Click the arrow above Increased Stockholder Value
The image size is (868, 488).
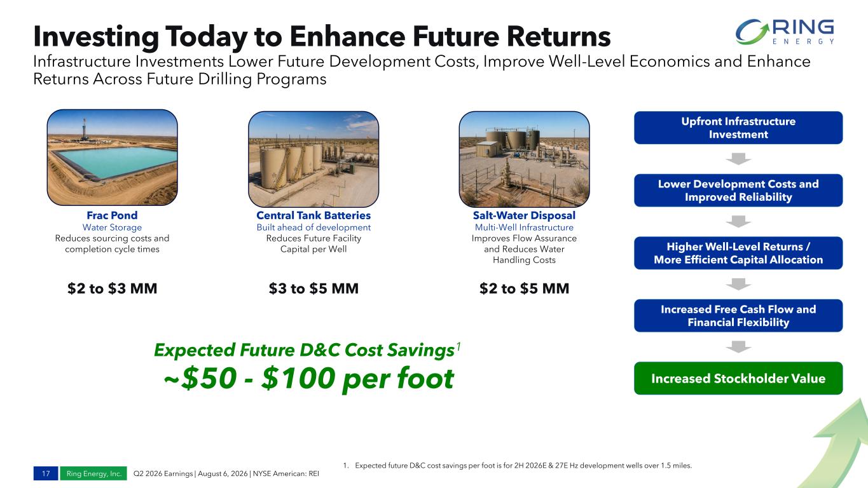(x=738, y=347)
